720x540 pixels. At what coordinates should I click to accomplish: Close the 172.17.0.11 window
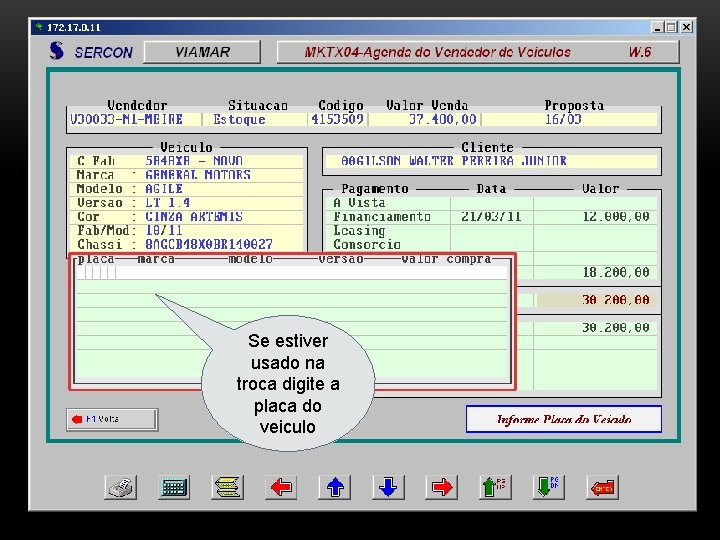686,27
